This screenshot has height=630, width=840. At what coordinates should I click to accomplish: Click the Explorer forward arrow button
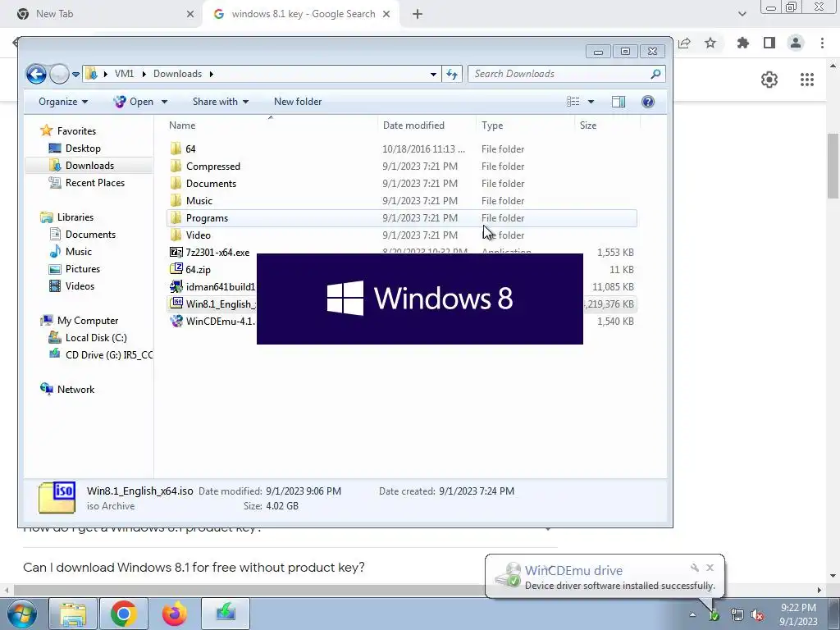click(x=59, y=74)
